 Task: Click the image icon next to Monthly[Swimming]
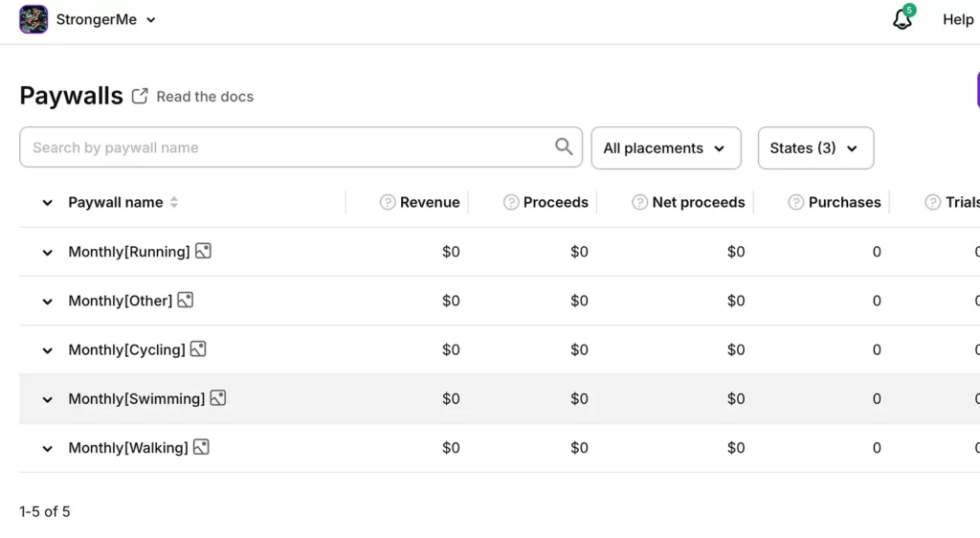click(x=218, y=398)
